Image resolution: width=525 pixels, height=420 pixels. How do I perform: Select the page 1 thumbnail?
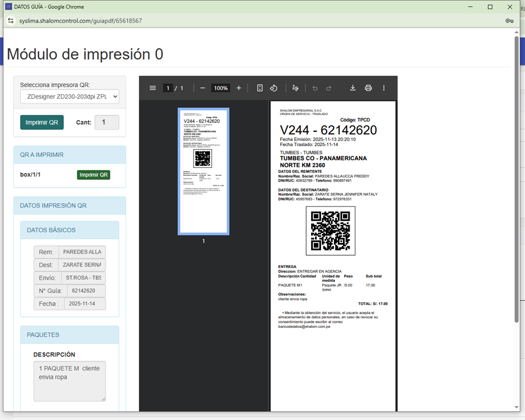click(x=203, y=171)
